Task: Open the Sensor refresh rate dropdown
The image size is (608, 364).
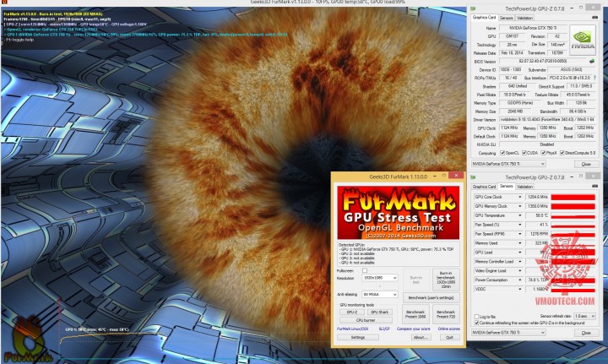Action: coord(584,317)
